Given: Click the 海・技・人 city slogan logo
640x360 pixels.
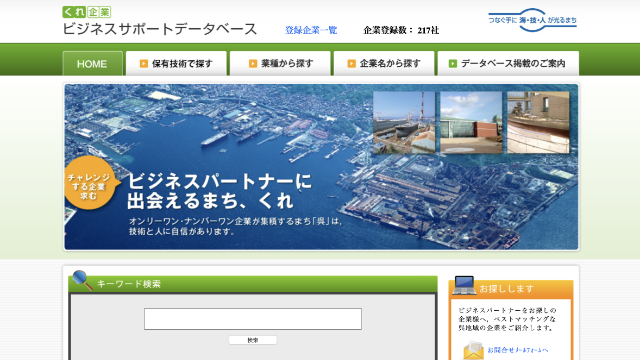Looking at the screenshot, I should [533, 20].
